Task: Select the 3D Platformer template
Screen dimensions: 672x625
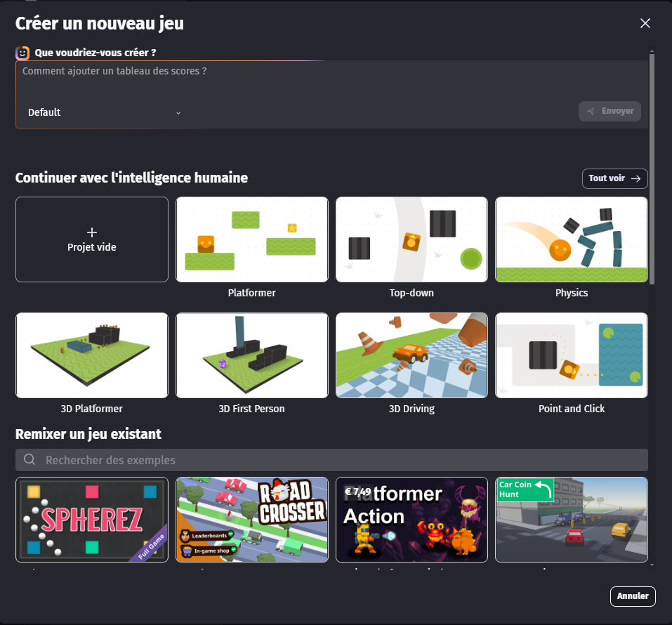Action: 92,355
